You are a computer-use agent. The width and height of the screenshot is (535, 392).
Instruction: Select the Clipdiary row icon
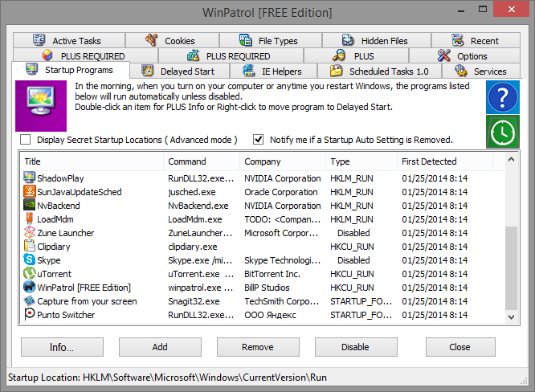coord(30,246)
